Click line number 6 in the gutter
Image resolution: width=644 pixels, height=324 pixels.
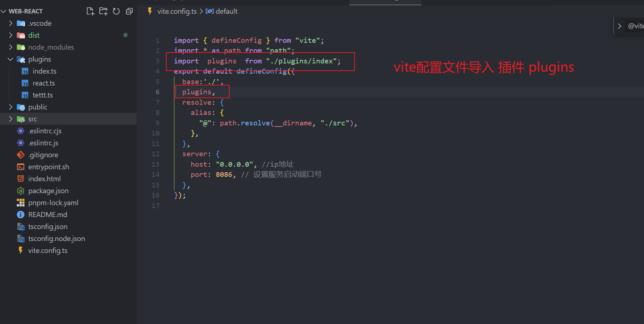pyautogui.click(x=157, y=92)
